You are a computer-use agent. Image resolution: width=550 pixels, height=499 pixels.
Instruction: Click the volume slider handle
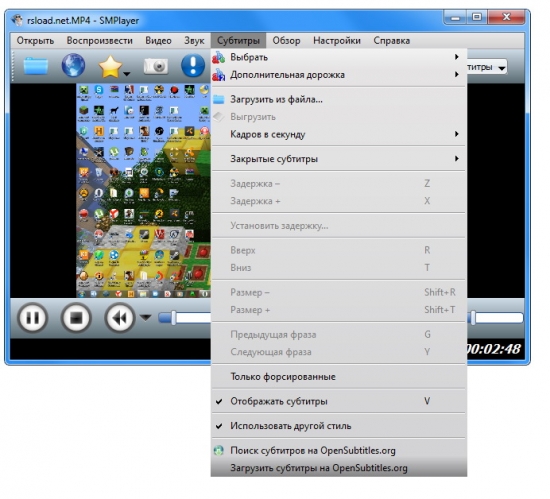(x=473, y=318)
